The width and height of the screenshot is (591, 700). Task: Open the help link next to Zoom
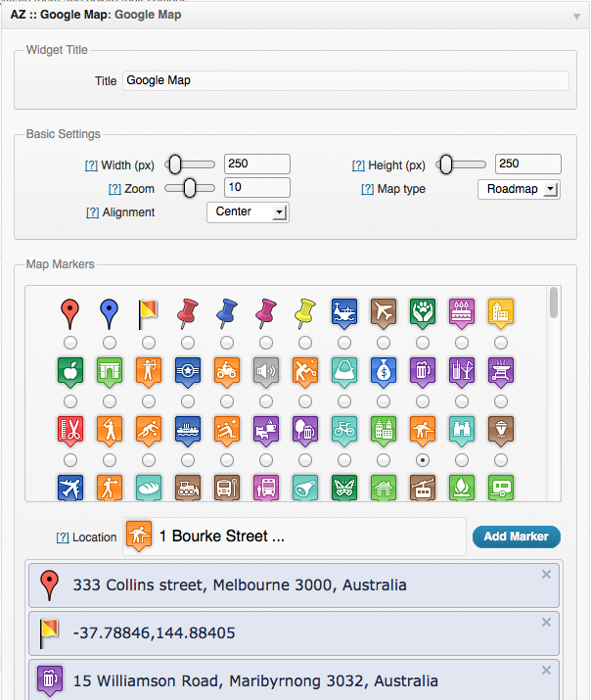coord(114,189)
